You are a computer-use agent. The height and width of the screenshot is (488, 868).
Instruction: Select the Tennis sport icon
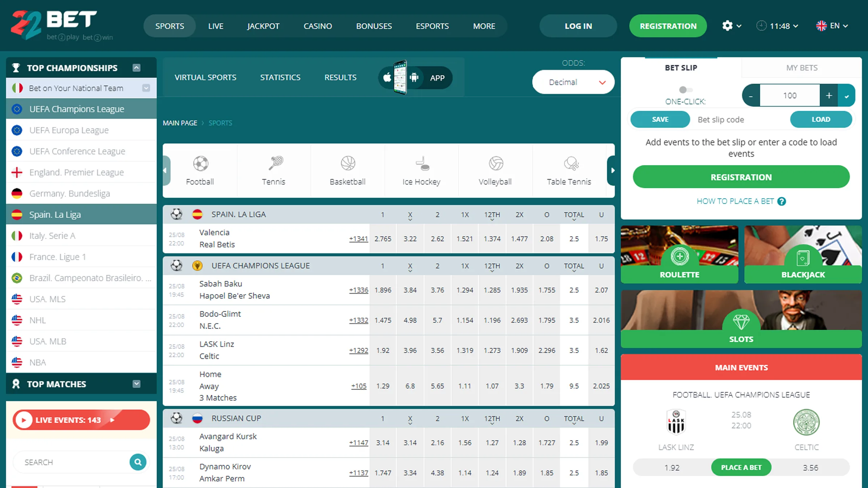274,171
